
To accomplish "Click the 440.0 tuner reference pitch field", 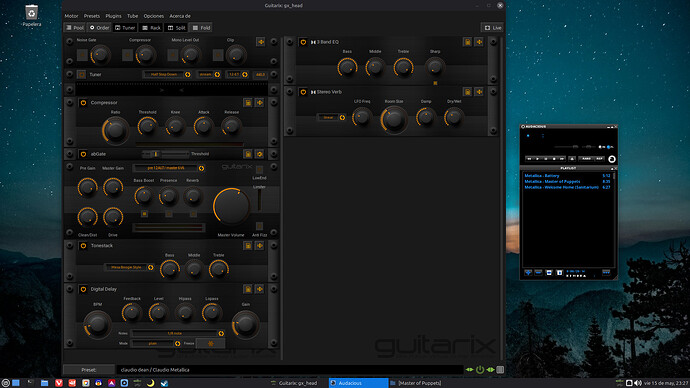I will (261, 75).
